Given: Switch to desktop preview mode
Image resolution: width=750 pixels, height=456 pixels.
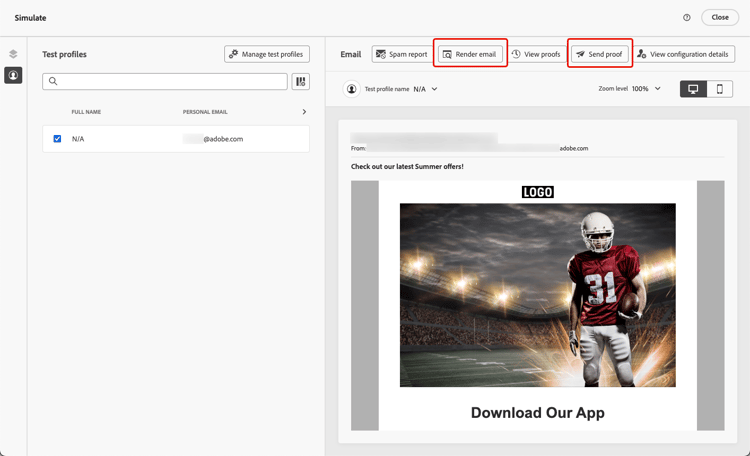Looking at the screenshot, I should tap(693, 89).
